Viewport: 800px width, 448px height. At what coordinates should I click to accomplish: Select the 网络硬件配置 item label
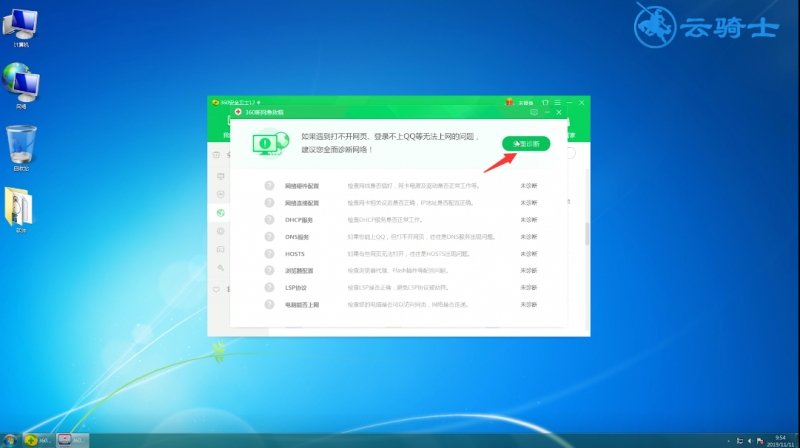click(x=302, y=186)
